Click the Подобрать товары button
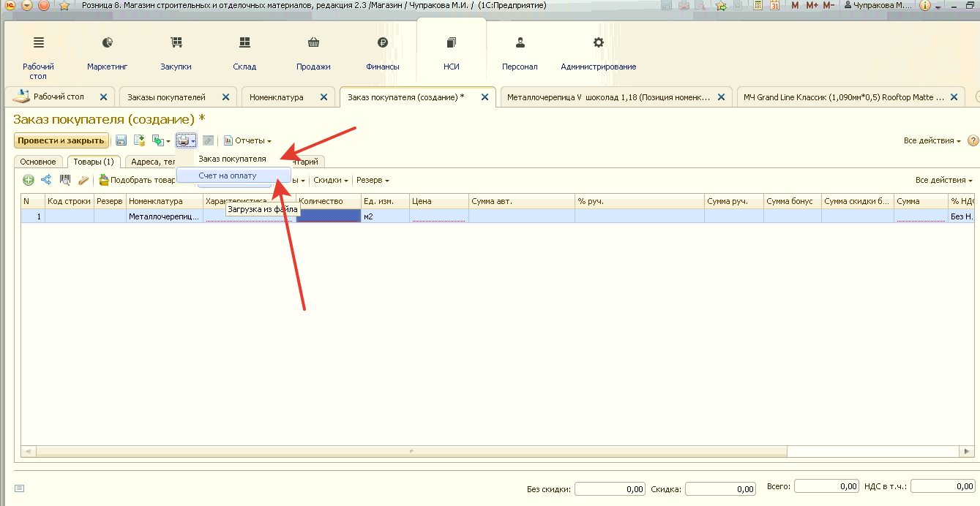Image resolution: width=980 pixels, height=506 pixels. (x=138, y=180)
